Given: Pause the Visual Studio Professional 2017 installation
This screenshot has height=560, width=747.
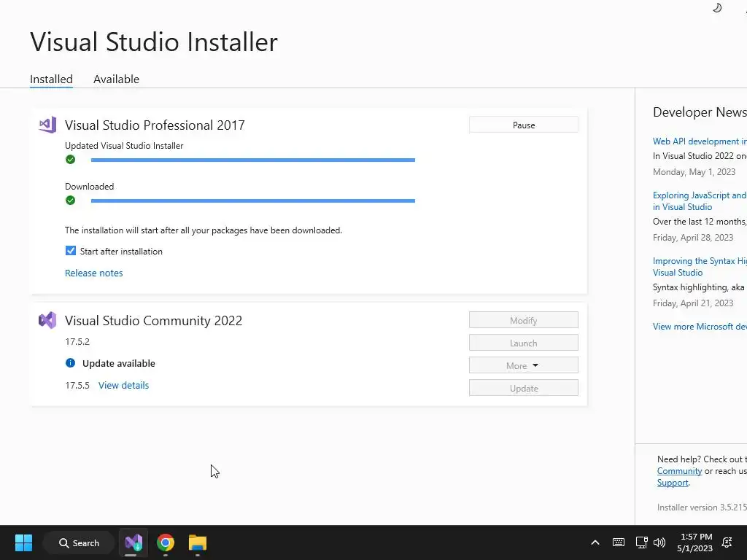Looking at the screenshot, I should pos(524,125).
